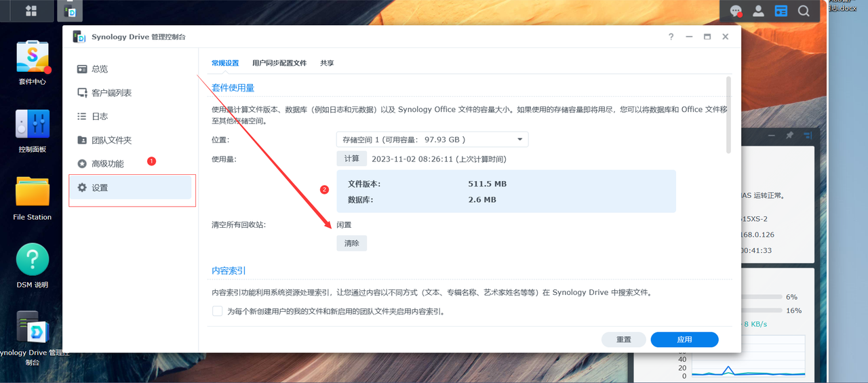Image resolution: width=868 pixels, height=383 pixels.
Task: Maximize the Synology Drive console window
Action: tap(707, 37)
